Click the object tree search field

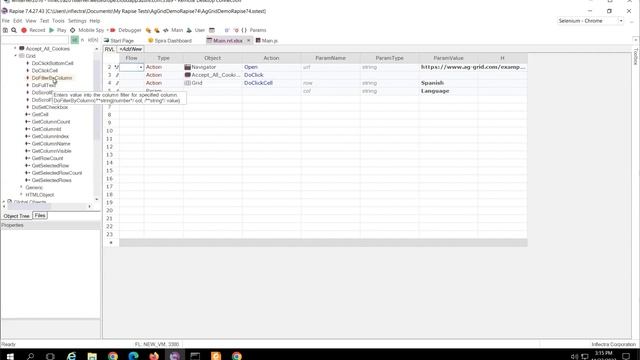tap(35, 40)
